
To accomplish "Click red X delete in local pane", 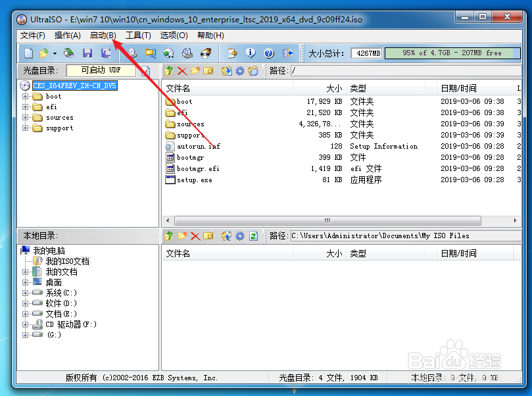I will click(195, 236).
